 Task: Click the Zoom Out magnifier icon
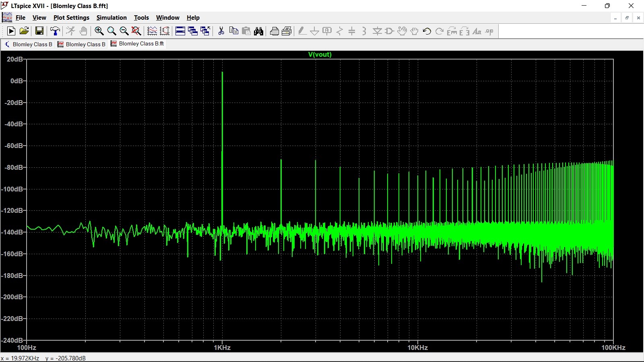point(124,31)
